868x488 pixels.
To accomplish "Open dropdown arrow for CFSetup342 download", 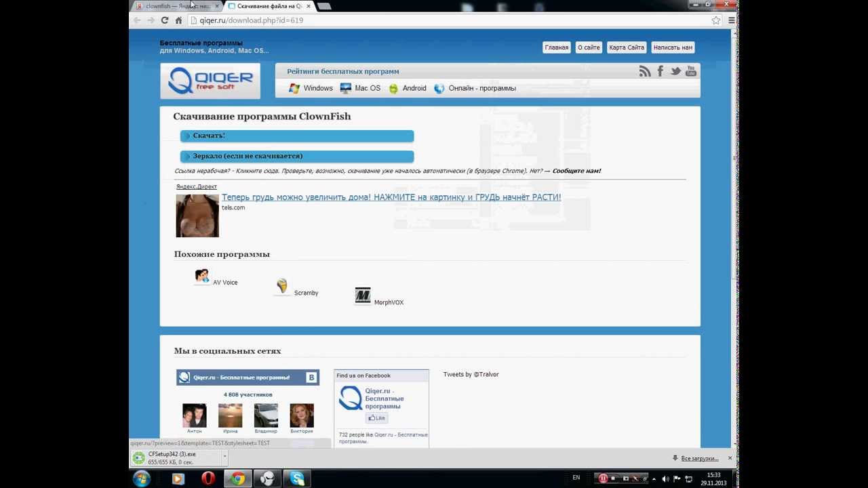I will [x=224, y=456].
